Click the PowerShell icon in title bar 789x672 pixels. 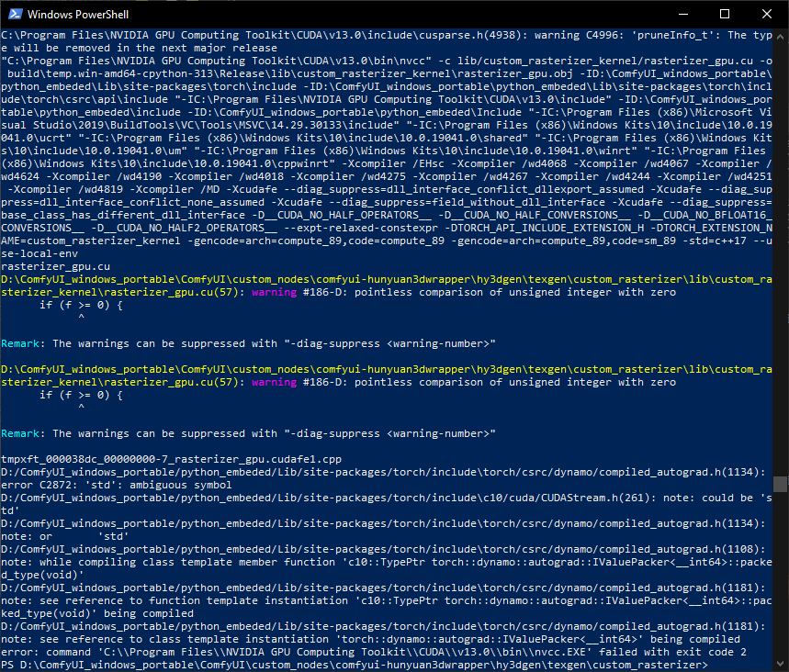point(15,14)
